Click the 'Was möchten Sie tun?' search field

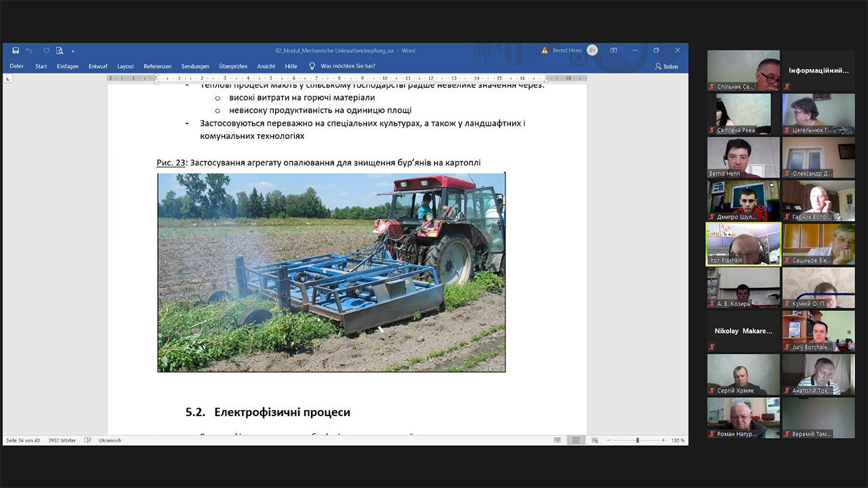point(348,66)
